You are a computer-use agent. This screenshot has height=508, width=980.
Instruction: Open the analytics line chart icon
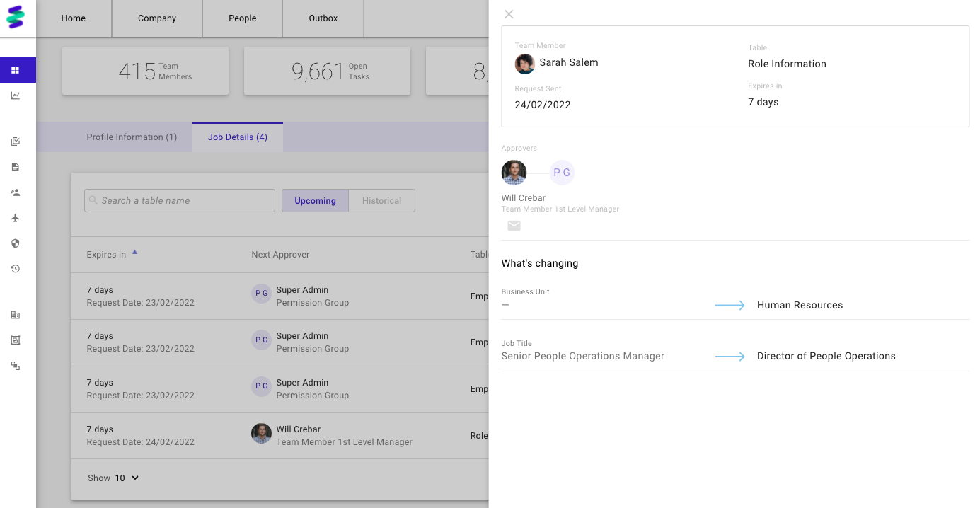(15, 96)
